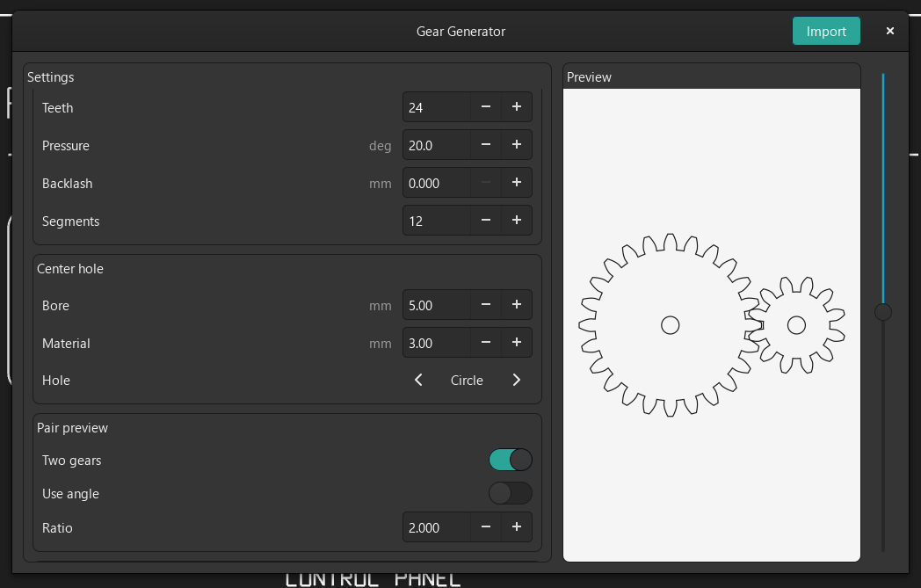Click the Circle hole type value
The height and width of the screenshot is (588, 921).
click(467, 380)
